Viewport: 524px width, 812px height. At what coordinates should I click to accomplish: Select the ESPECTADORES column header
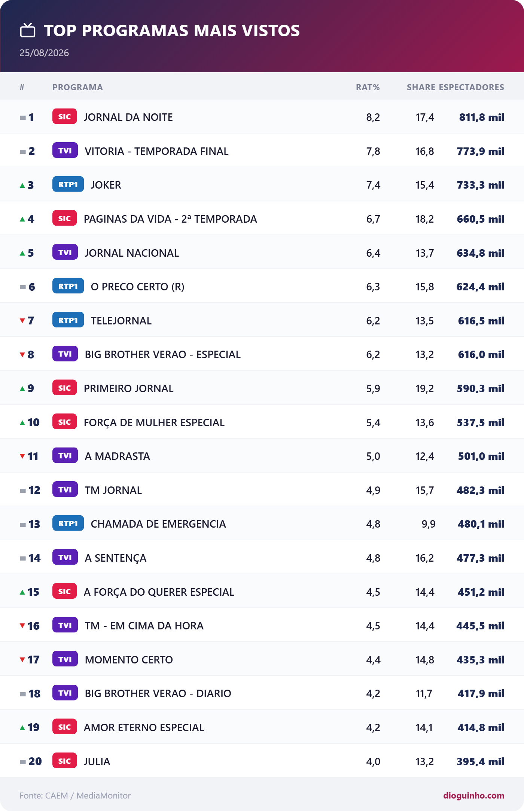472,87
